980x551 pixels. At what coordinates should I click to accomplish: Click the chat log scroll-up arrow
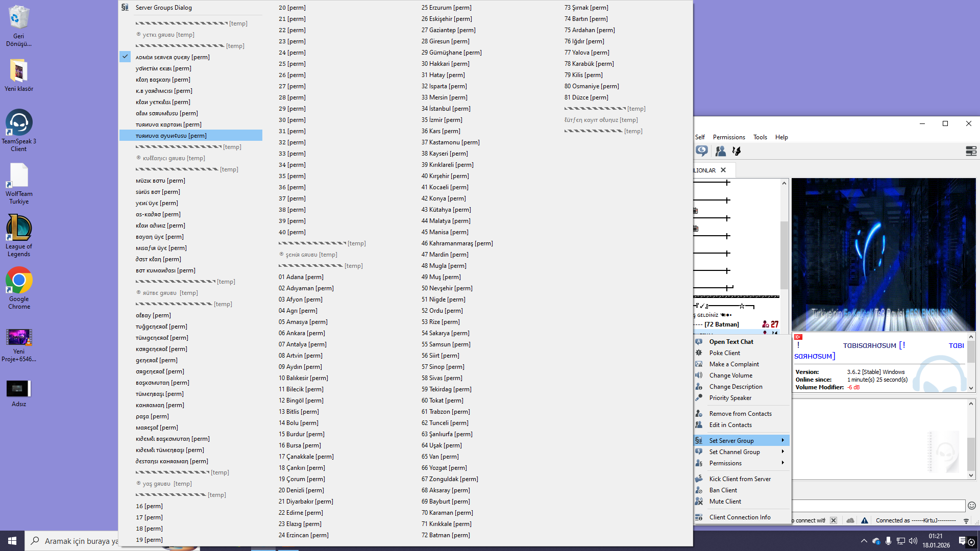click(x=971, y=404)
